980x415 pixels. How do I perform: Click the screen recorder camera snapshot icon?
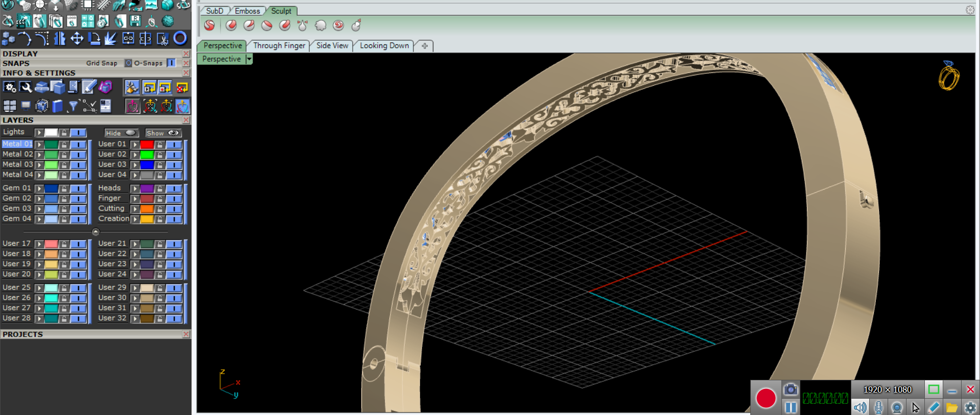[790, 390]
